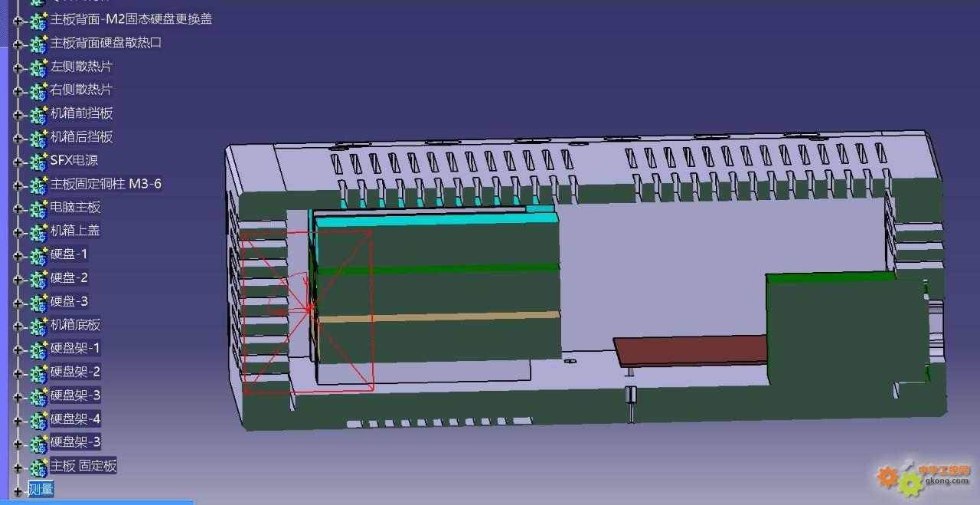Click the part icon beside SFX电源
980x505 pixels.
click(38, 162)
